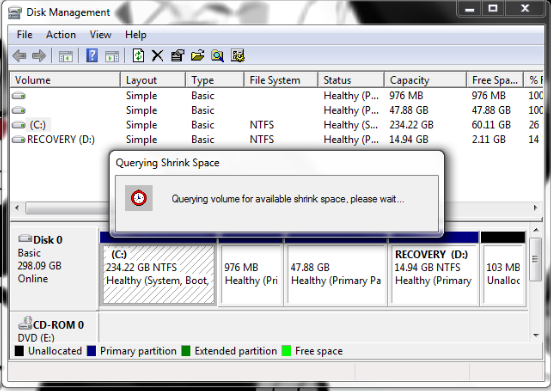Sort by the Capacity column header
This screenshot has height=391, width=551.
point(426,80)
